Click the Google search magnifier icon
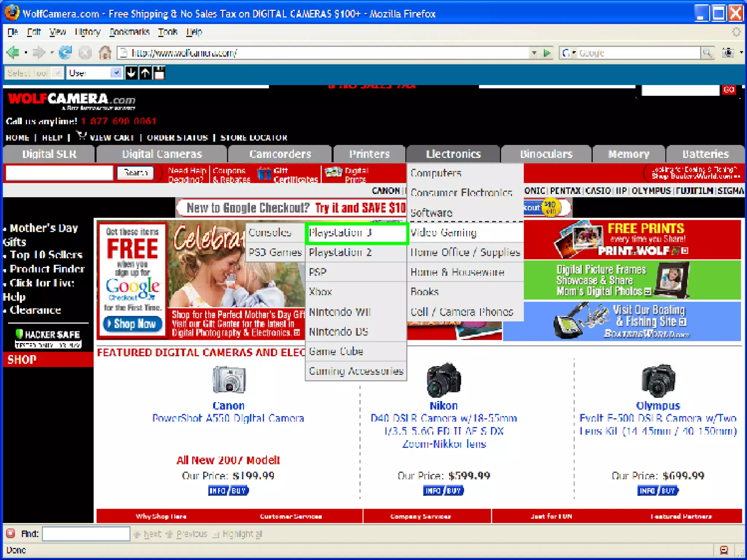747x560 pixels. (707, 53)
